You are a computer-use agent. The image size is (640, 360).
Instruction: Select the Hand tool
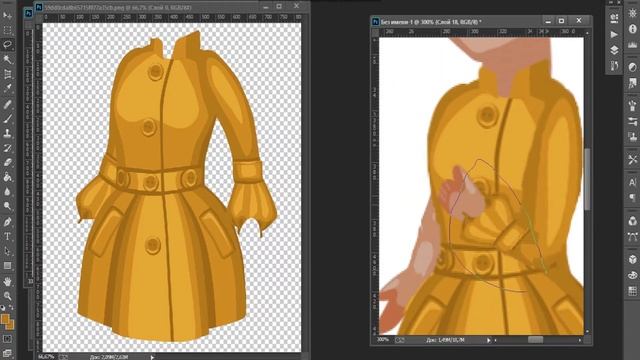pyautogui.click(x=7, y=282)
